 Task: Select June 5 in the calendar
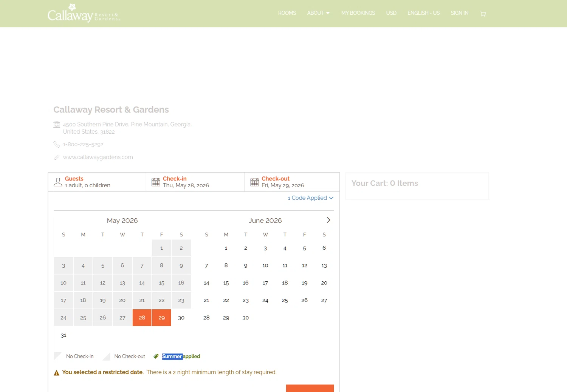point(304,248)
